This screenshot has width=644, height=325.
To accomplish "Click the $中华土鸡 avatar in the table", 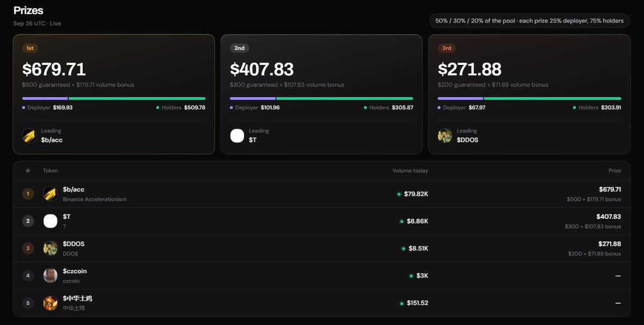I will [50, 303].
